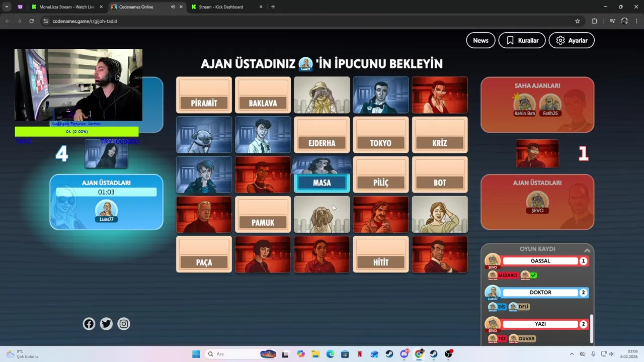Open the browser extensions puzzle icon

pos(594,21)
